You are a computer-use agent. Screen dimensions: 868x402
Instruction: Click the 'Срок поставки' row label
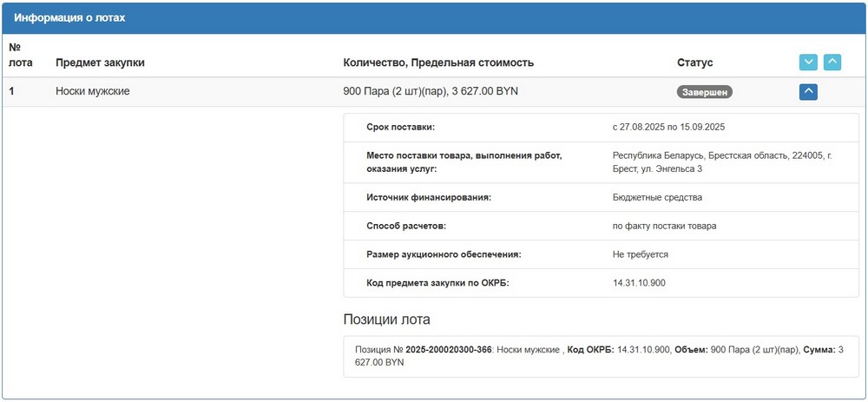[x=401, y=127]
